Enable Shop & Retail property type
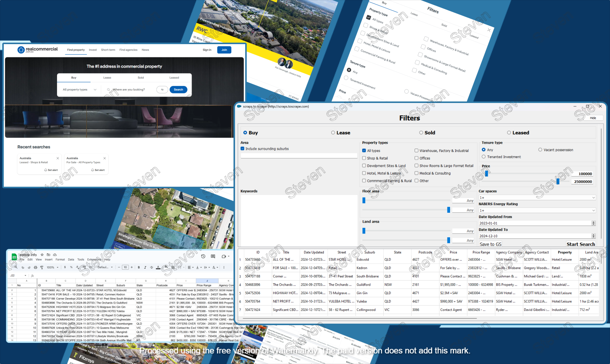610x364 pixels. pyautogui.click(x=364, y=158)
